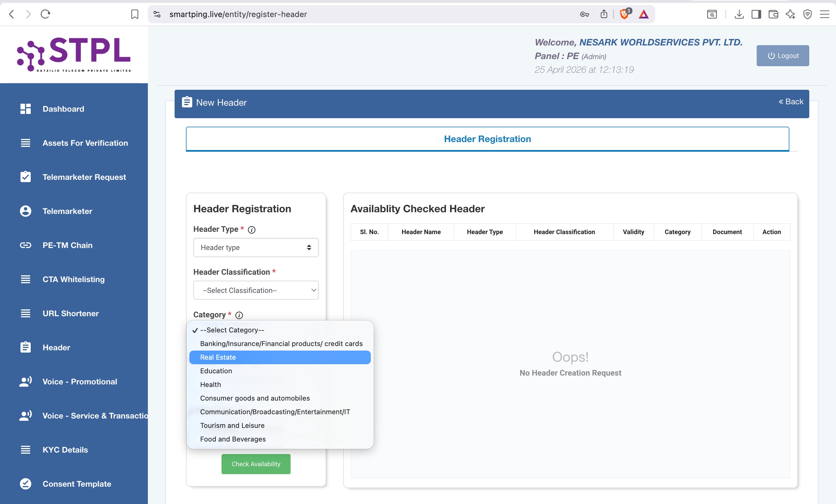
Task: Select Tourism and Leisure option
Action: 280,425
